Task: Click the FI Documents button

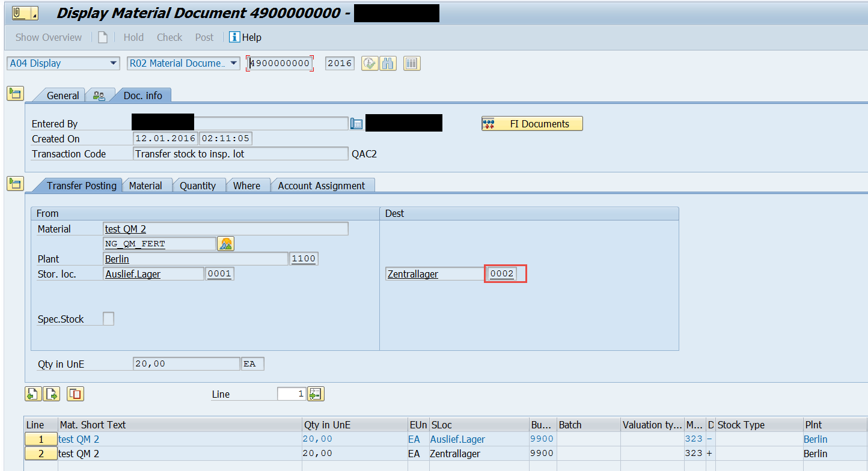Action: pyautogui.click(x=532, y=123)
